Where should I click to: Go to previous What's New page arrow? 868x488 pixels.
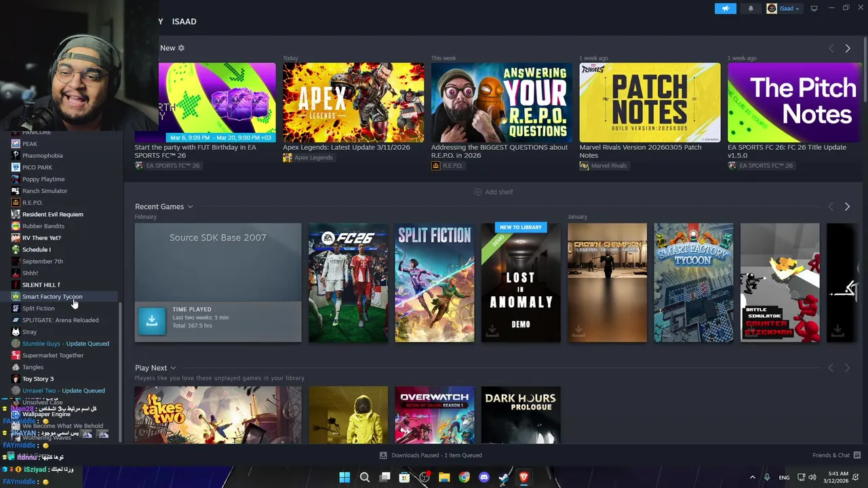(x=831, y=48)
